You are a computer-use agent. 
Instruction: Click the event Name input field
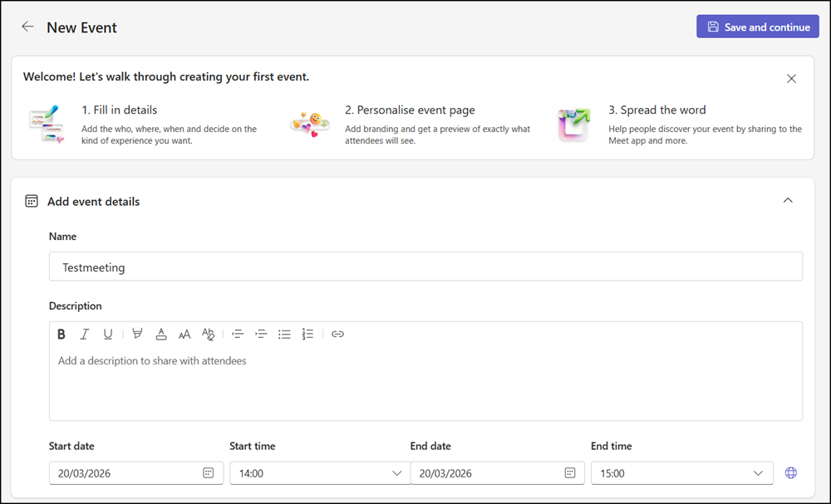(x=425, y=267)
